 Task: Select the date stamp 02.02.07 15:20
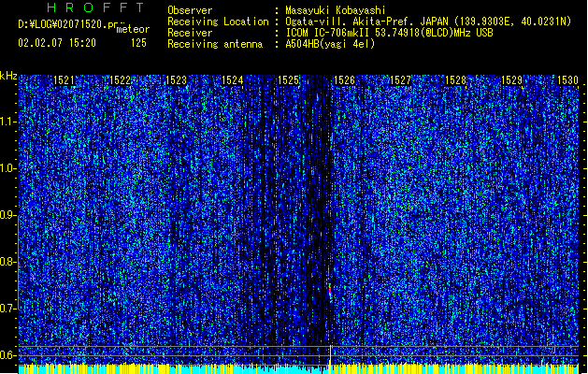[x=57, y=43]
